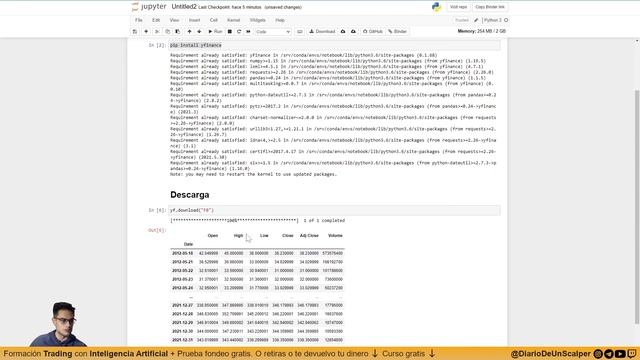
Task: Click the Low column header
Action: (264, 236)
